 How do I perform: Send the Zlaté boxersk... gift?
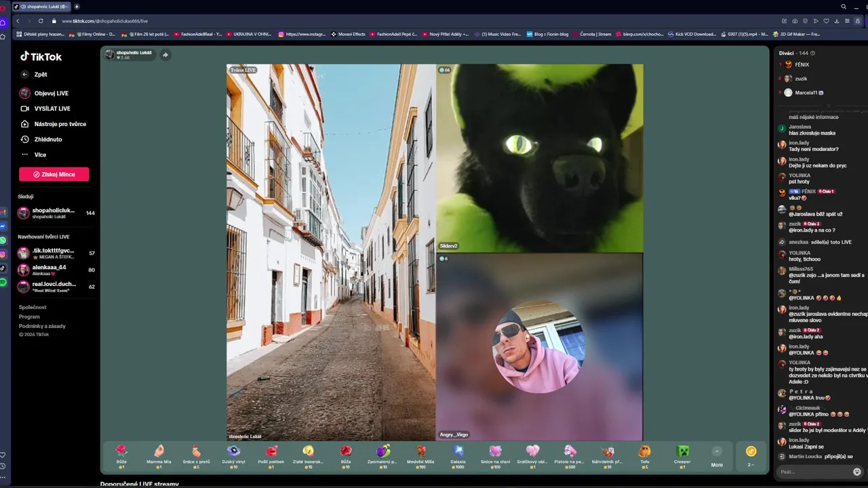[x=309, y=457]
